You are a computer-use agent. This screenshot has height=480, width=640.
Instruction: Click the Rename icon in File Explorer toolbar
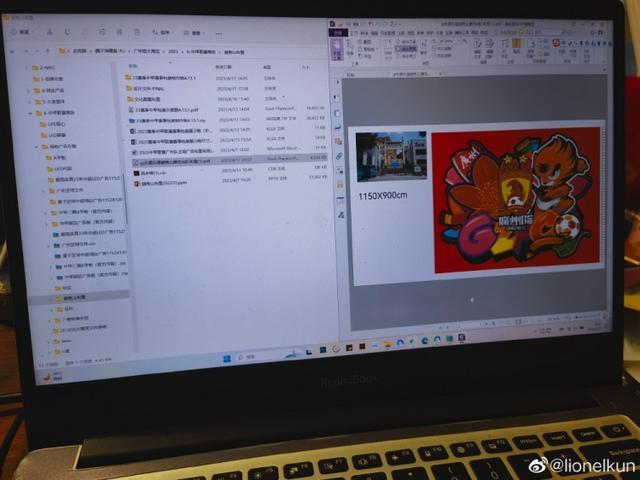pos(102,32)
